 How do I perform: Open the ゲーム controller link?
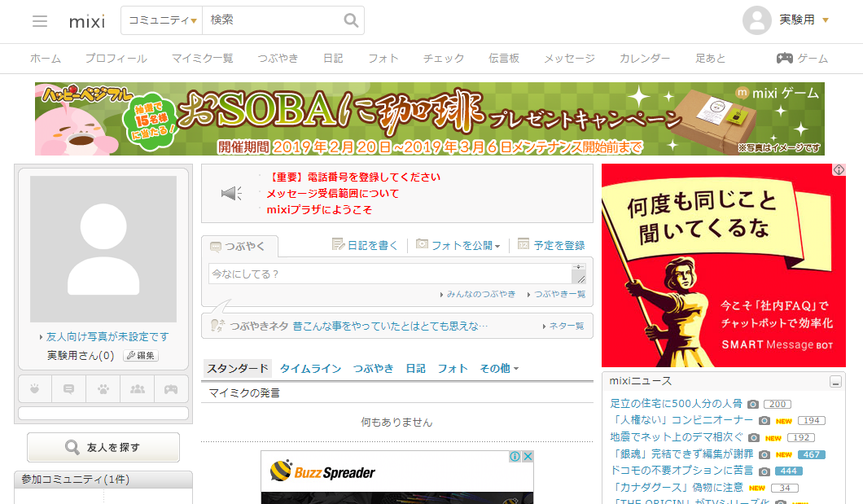pyautogui.click(x=802, y=58)
